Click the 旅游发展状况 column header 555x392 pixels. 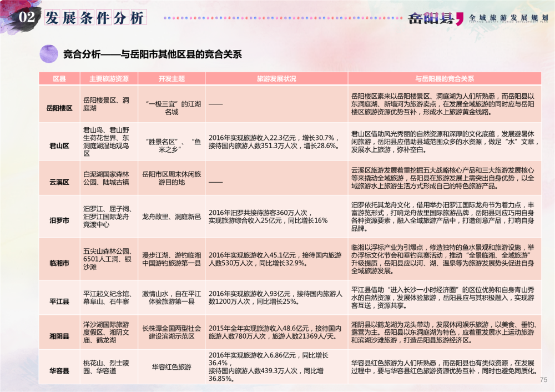pos(276,79)
